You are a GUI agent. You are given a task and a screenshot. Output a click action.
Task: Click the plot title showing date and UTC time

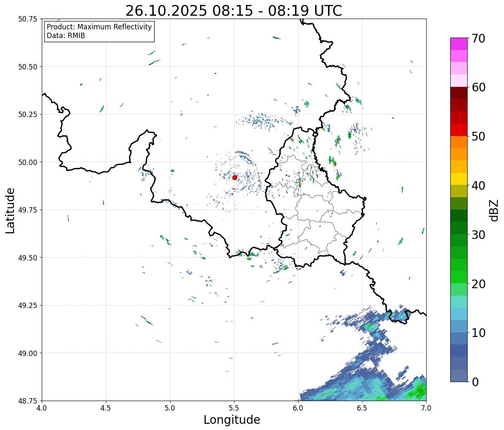coord(234,11)
